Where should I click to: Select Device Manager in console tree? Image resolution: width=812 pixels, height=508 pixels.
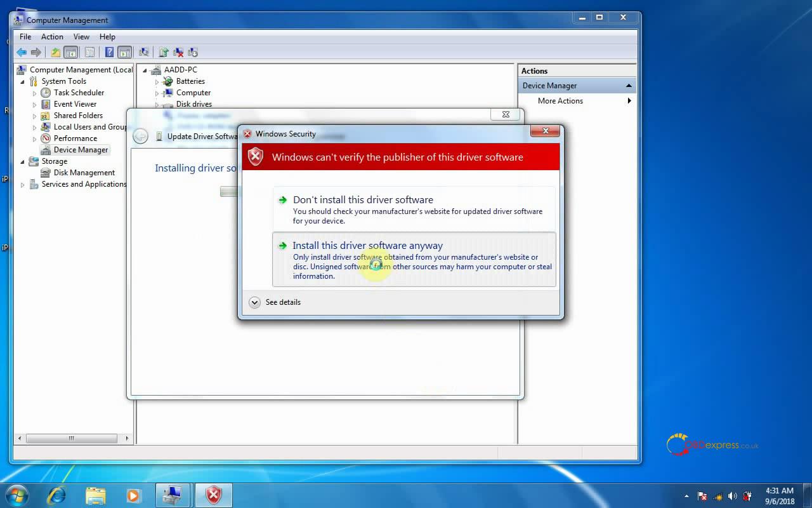(81, 150)
